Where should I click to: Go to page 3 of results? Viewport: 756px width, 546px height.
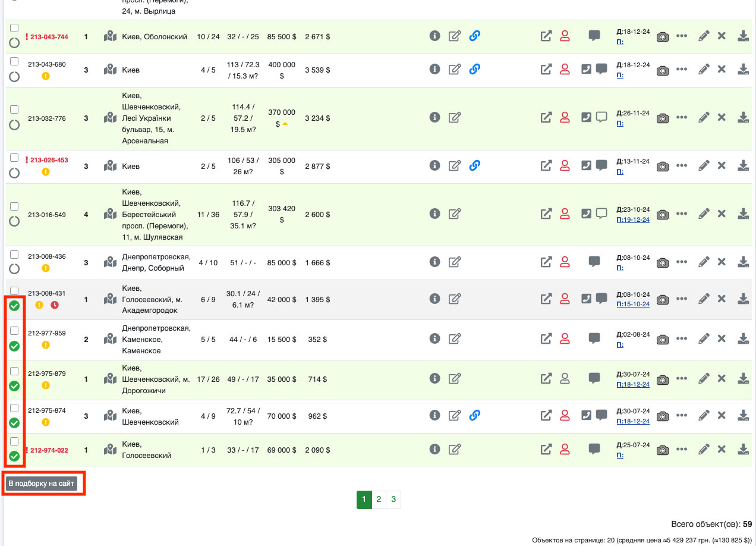[x=393, y=500]
